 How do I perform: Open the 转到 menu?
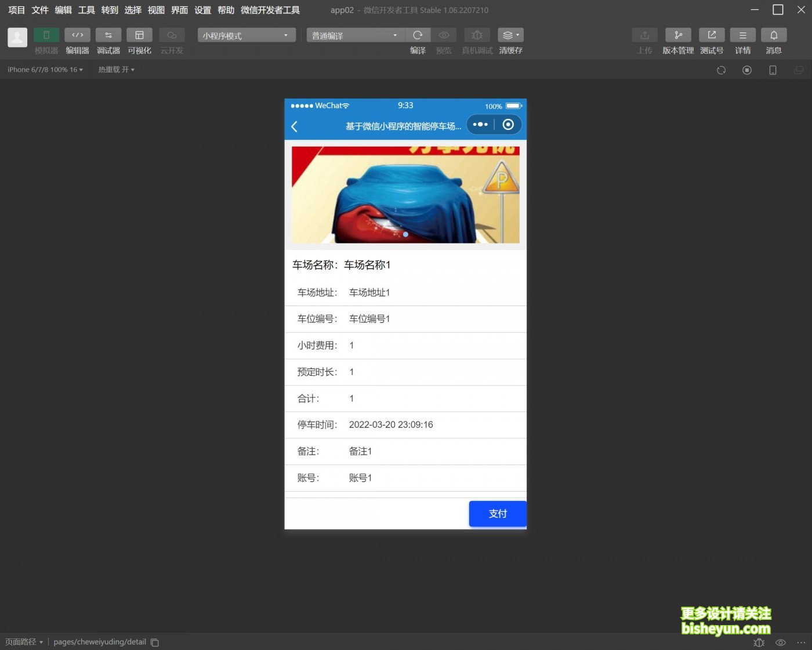[110, 10]
